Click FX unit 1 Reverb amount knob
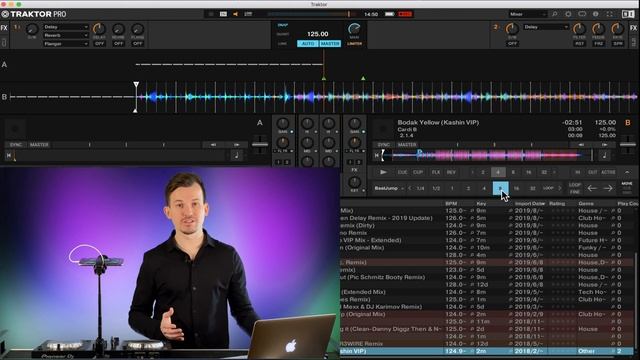 pyautogui.click(x=118, y=29)
